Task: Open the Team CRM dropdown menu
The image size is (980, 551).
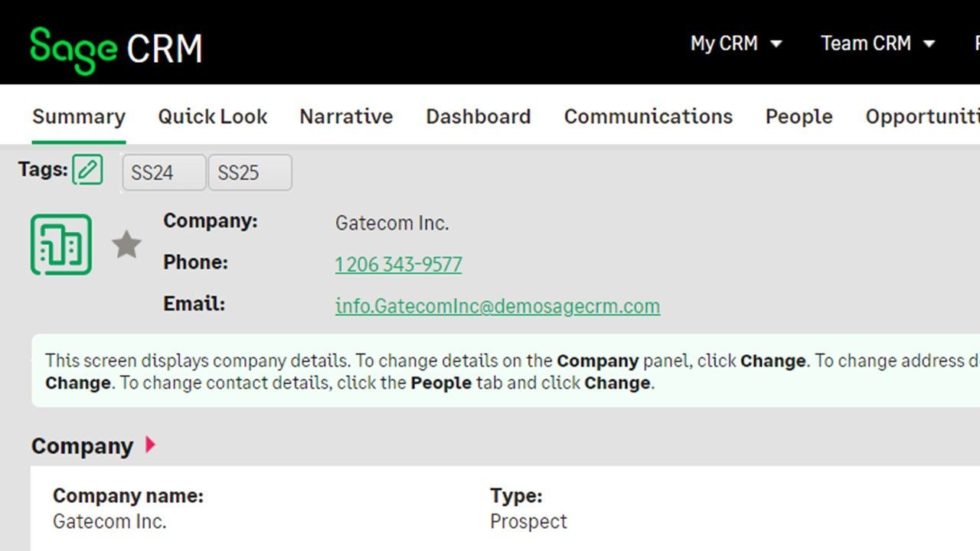Action: (x=878, y=44)
